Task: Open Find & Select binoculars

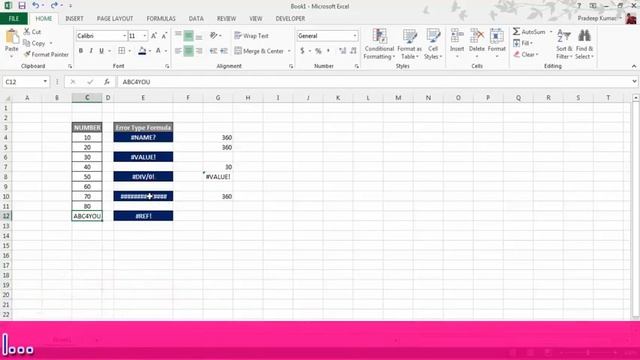Action: (584, 44)
